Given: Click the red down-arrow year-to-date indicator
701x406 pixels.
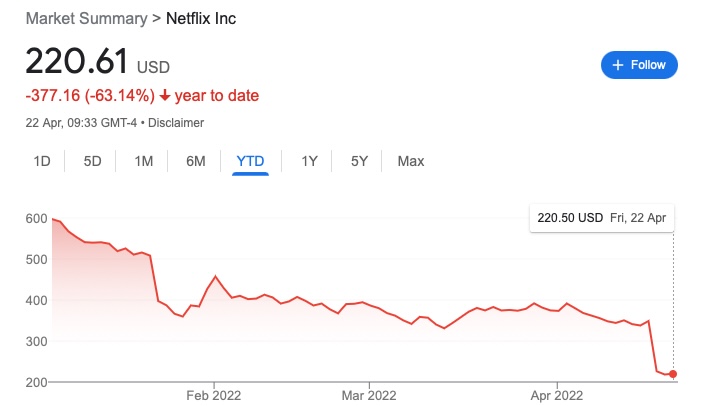Looking at the screenshot, I should pyautogui.click(x=164, y=96).
